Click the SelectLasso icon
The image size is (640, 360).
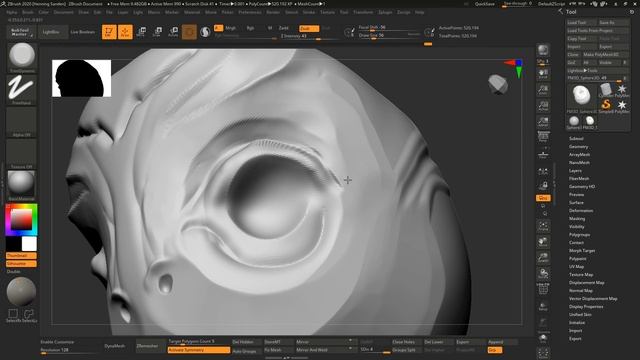(29, 315)
